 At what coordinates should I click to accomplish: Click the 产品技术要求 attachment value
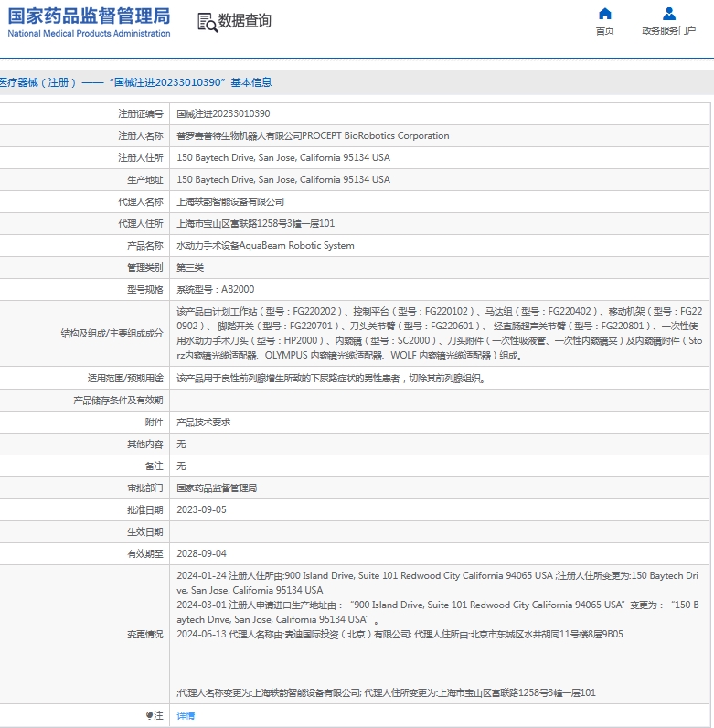pos(203,422)
